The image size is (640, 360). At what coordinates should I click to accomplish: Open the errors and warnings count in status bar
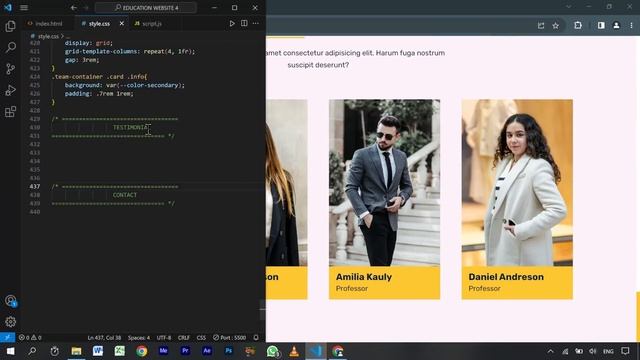[30, 338]
